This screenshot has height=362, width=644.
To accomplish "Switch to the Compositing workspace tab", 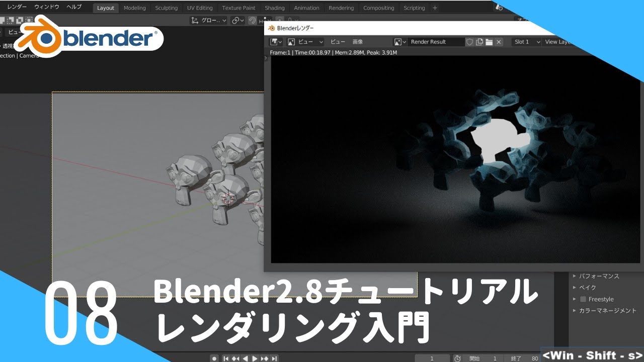I will coord(378,8).
